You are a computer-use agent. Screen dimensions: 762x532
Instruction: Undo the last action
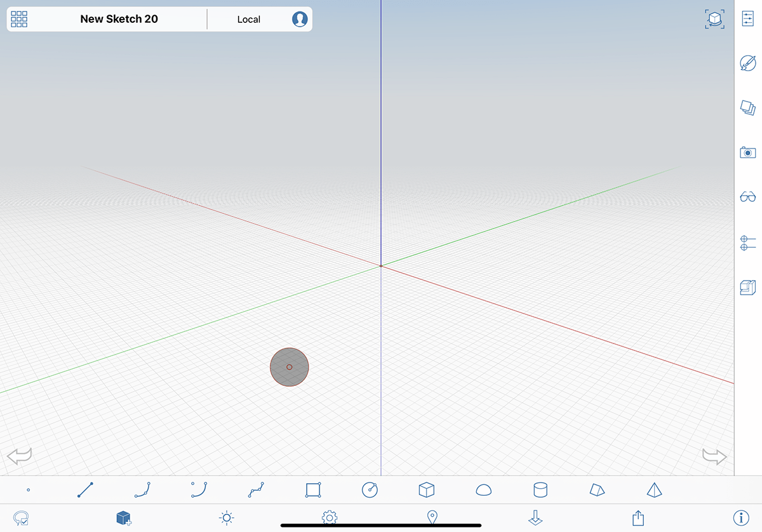pos(19,456)
